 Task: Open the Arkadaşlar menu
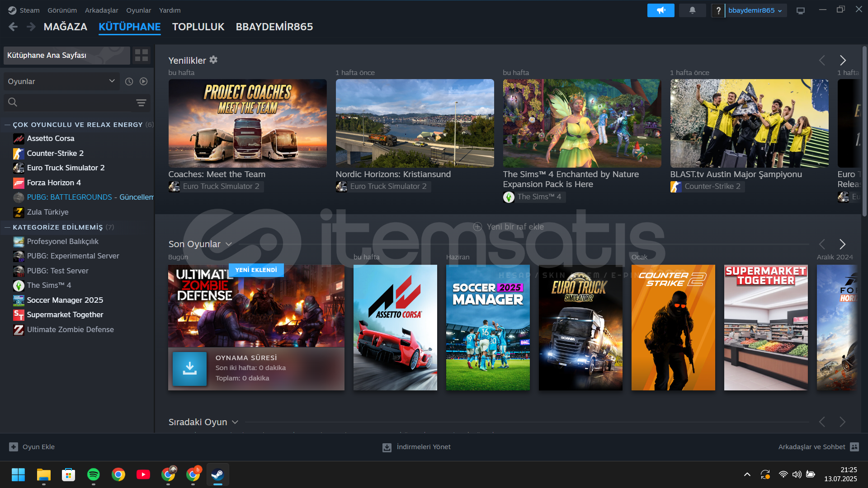[101, 10]
